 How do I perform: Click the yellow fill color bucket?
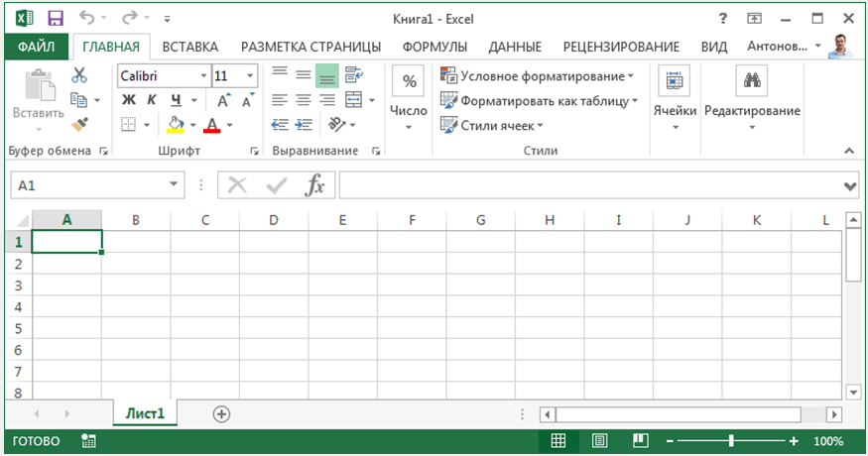176,125
